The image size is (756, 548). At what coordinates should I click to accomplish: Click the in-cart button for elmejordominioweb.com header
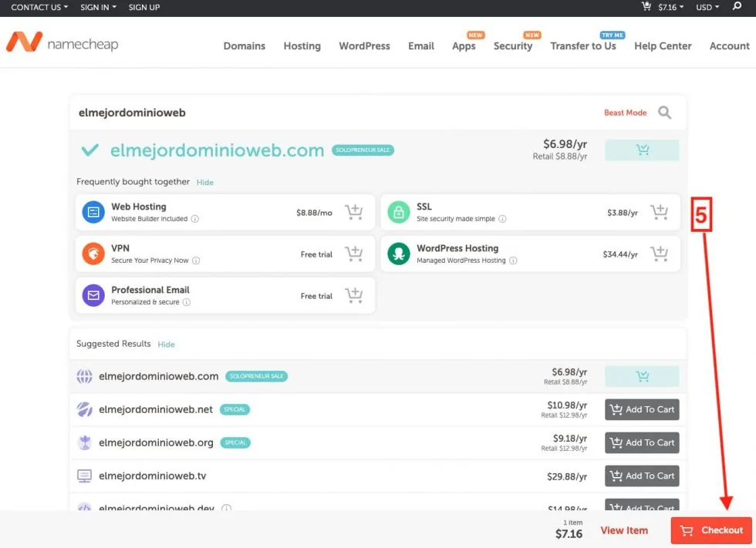point(642,150)
